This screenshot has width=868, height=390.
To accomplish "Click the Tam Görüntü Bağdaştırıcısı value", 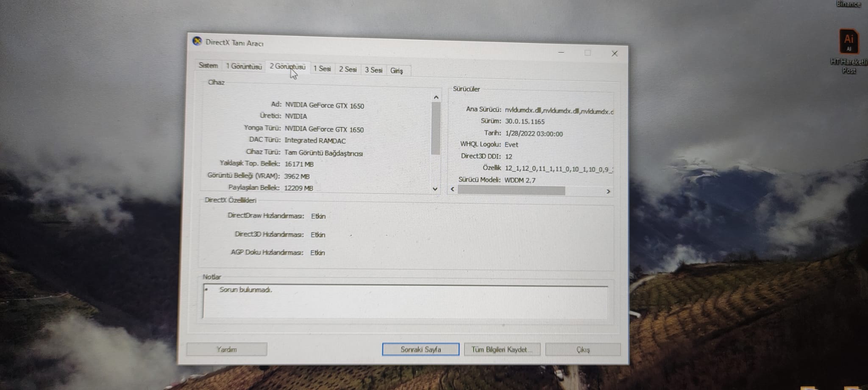I will (x=323, y=153).
